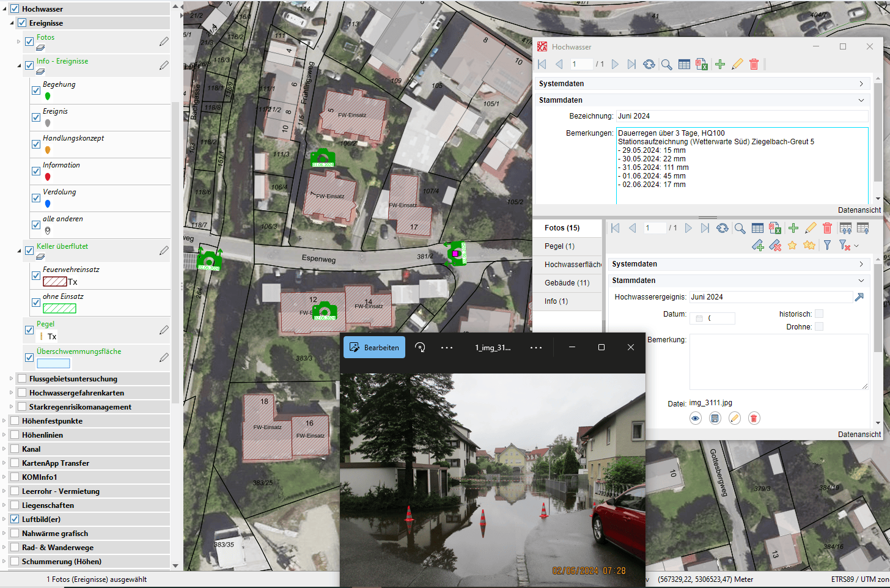Viewport: 890px width, 588px height.
Task: Turn on the Kanal layer checkbox
Action: pos(15,449)
